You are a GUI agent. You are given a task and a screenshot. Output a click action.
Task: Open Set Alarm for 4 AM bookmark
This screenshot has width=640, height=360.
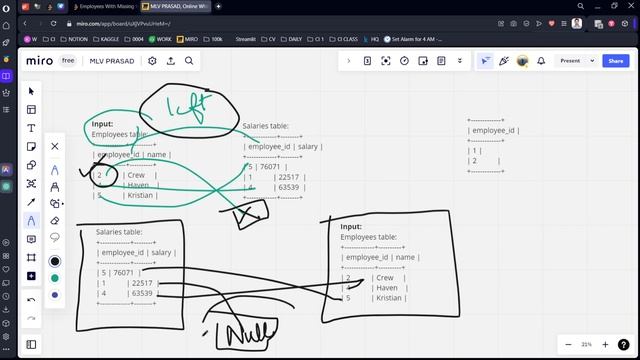tap(413, 39)
